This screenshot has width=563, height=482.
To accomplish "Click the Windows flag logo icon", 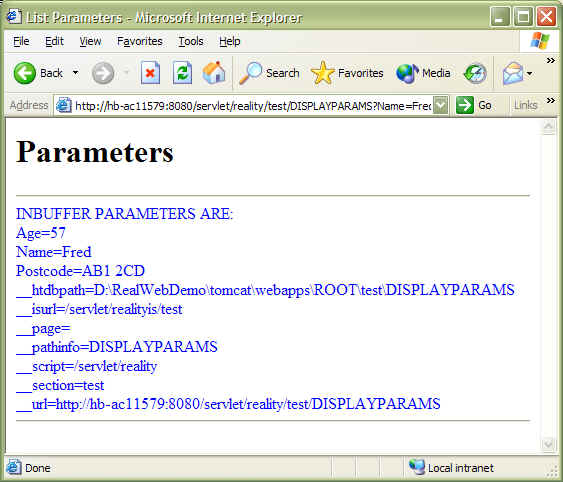I will 540,41.
